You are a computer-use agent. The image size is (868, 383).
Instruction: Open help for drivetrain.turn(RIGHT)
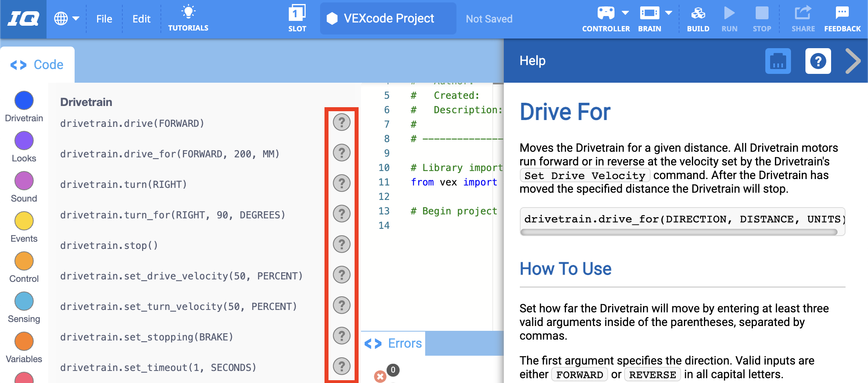[x=341, y=183]
